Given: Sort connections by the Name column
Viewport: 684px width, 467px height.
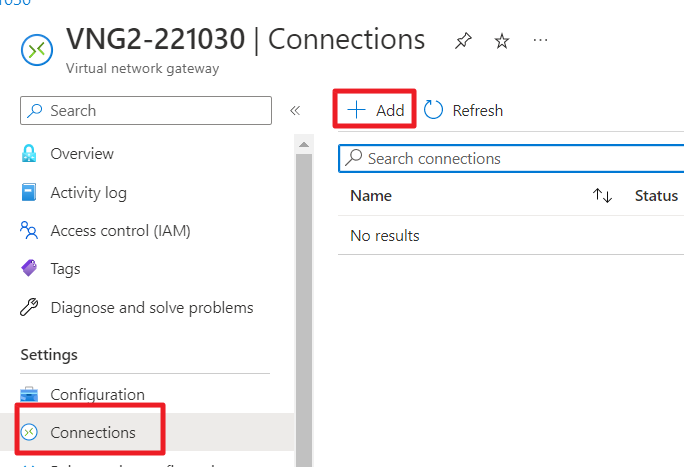Looking at the screenshot, I should [371, 196].
